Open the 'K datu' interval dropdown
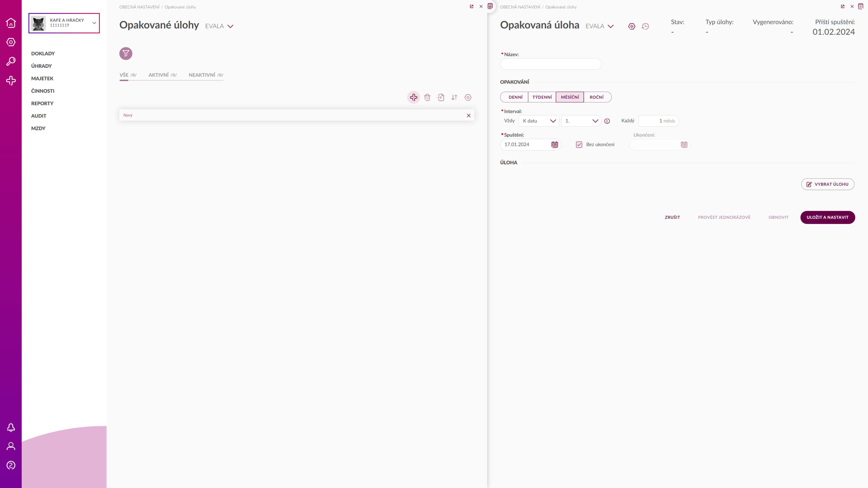This screenshot has width=868, height=488. pos(539,121)
